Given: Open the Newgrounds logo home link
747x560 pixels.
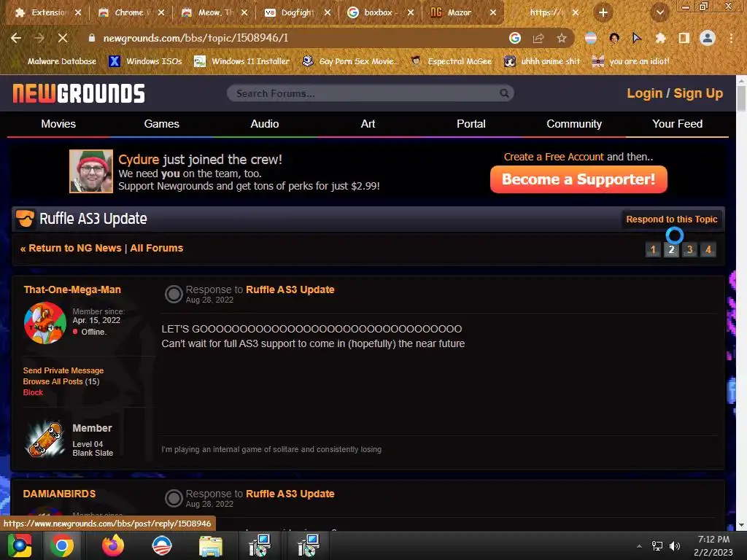Looking at the screenshot, I should click(x=79, y=93).
